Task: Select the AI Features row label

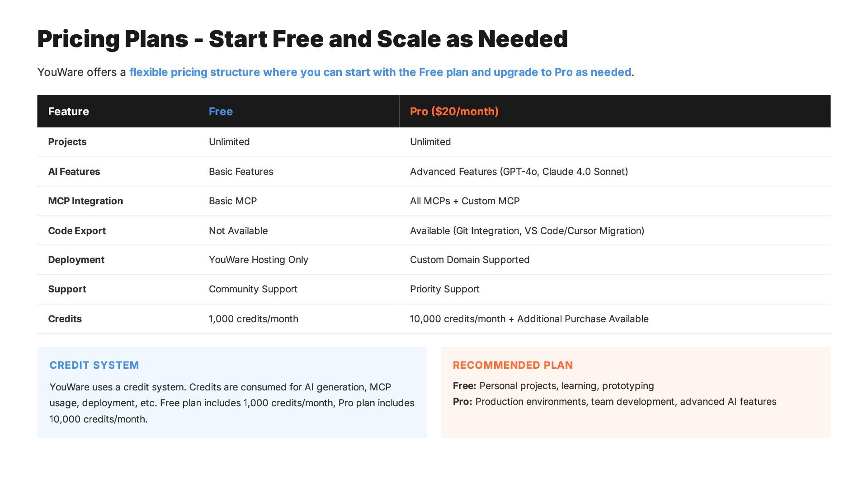Action: point(74,172)
